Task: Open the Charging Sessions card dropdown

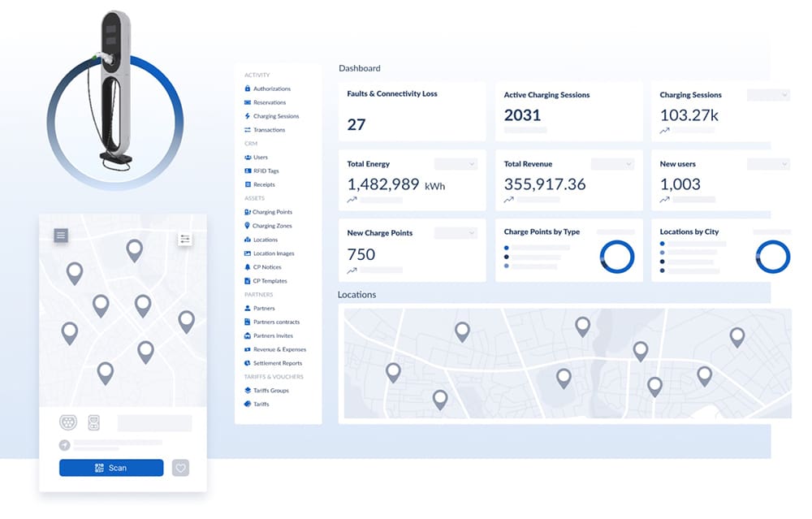Action: [767, 95]
